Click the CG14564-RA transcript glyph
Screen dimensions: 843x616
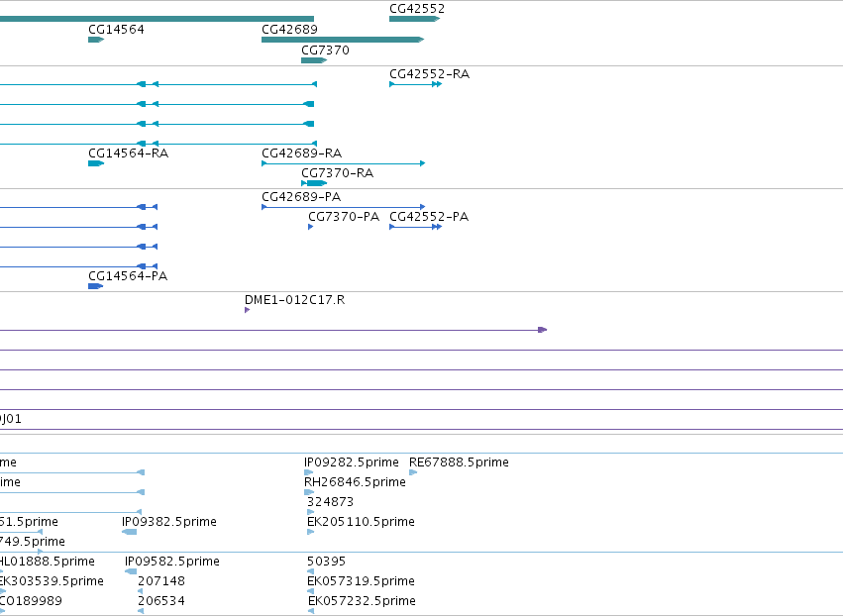pos(96,163)
